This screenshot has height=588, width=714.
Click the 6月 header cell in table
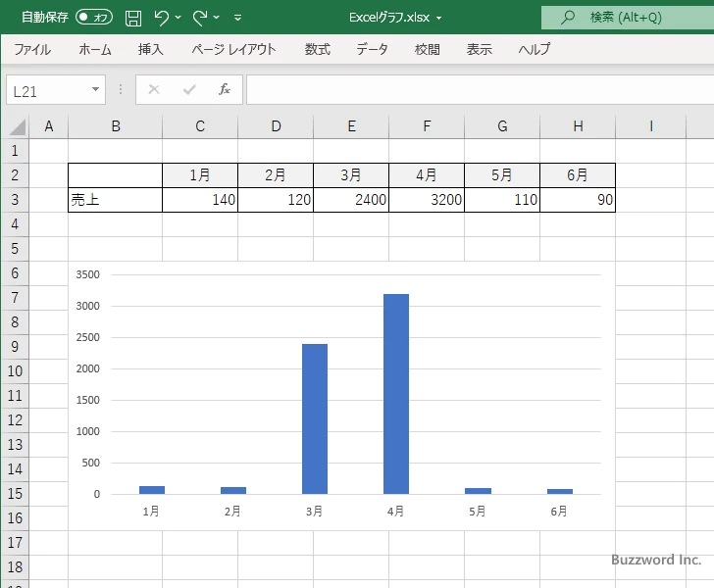[578, 175]
